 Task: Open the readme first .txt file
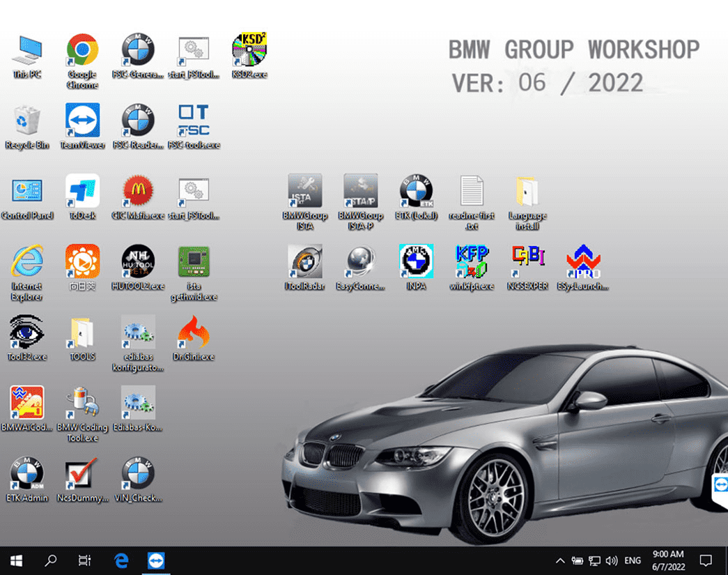[x=472, y=202]
